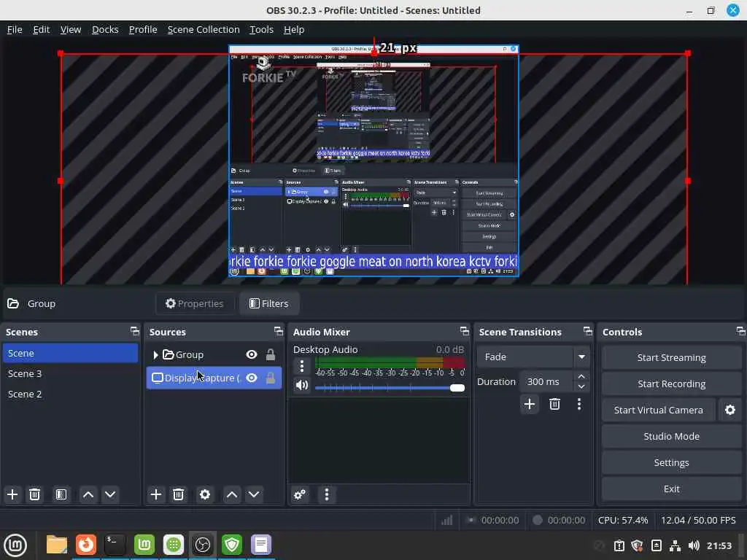Open the Help menu
Screen dimensions: 747x560
click(294, 29)
